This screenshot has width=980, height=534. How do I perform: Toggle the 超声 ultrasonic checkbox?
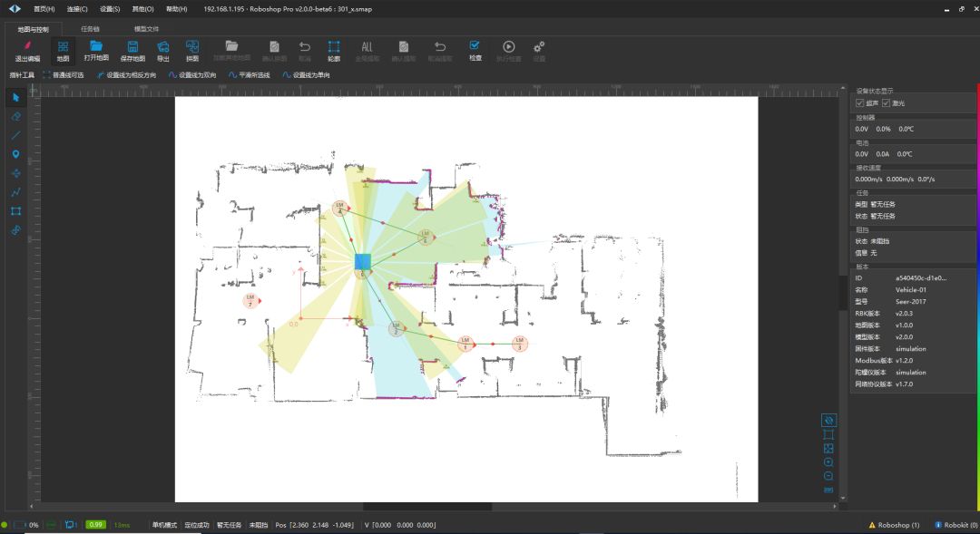[860, 103]
